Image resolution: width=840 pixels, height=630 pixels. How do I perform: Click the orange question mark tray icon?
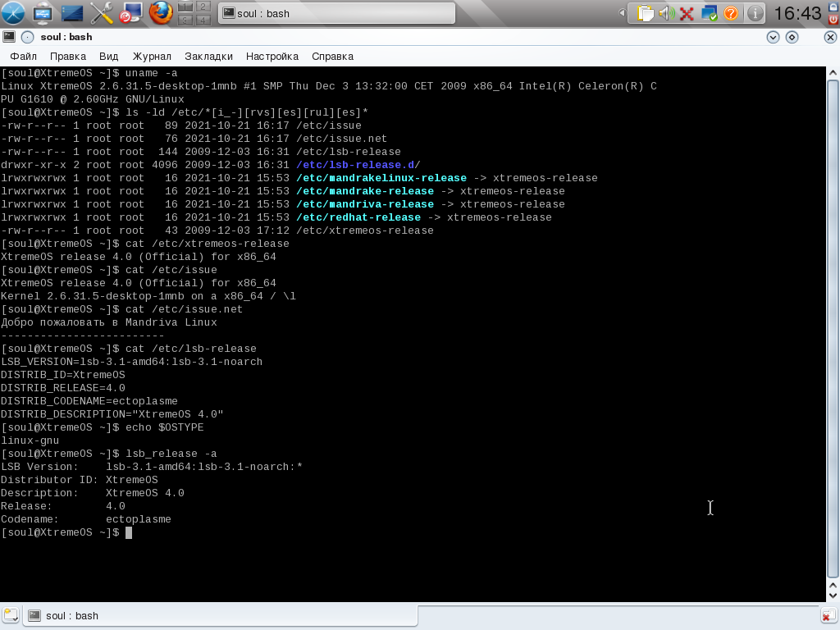point(731,13)
